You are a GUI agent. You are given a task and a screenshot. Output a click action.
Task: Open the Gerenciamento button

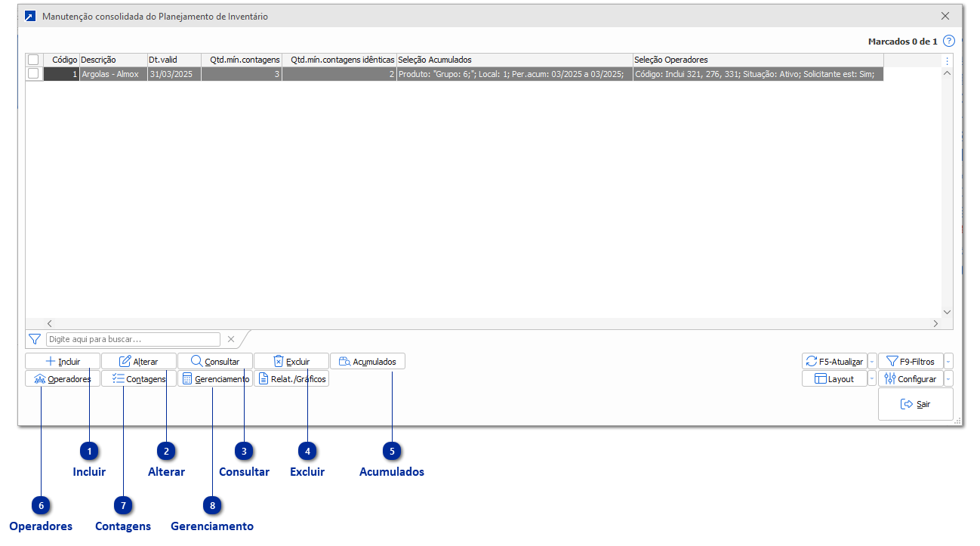pyautogui.click(x=215, y=378)
